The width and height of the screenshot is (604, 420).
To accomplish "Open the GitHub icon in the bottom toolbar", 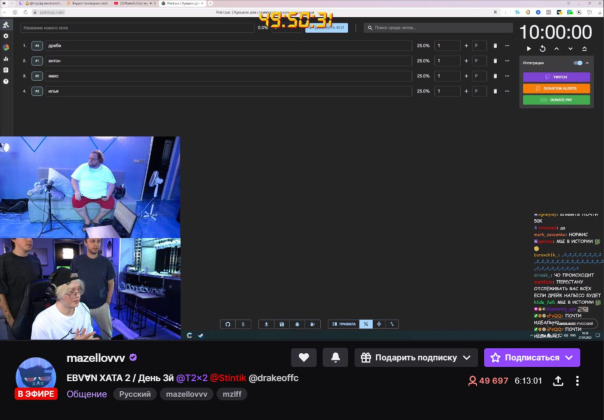I will [228, 324].
